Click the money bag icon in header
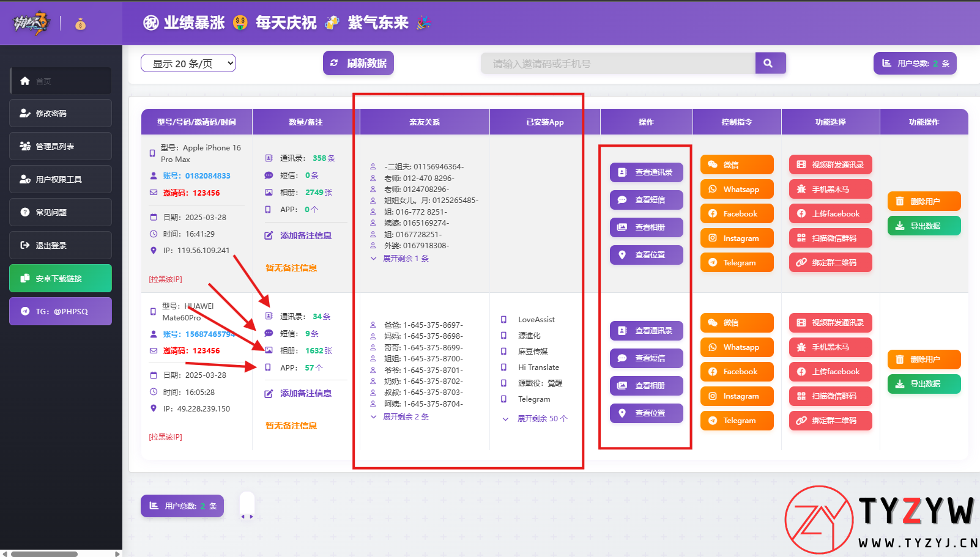The image size is (980, 557). 81,24
